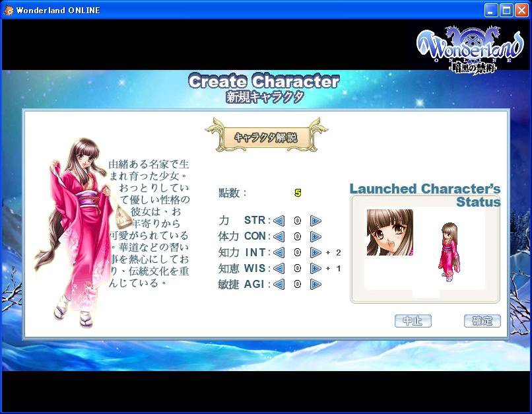Increase AGI with the right arrow
Screen dimensions: 532x414
click(316, 284)
